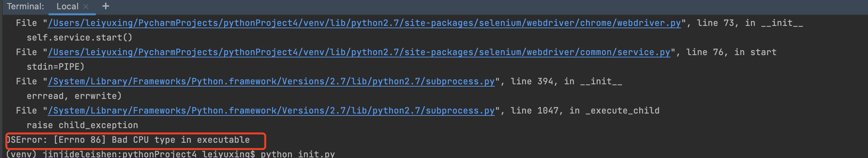Click the stdin=PIPE) traceback line
This screenshot has height=158, width=868.
(x=56, y=67)
